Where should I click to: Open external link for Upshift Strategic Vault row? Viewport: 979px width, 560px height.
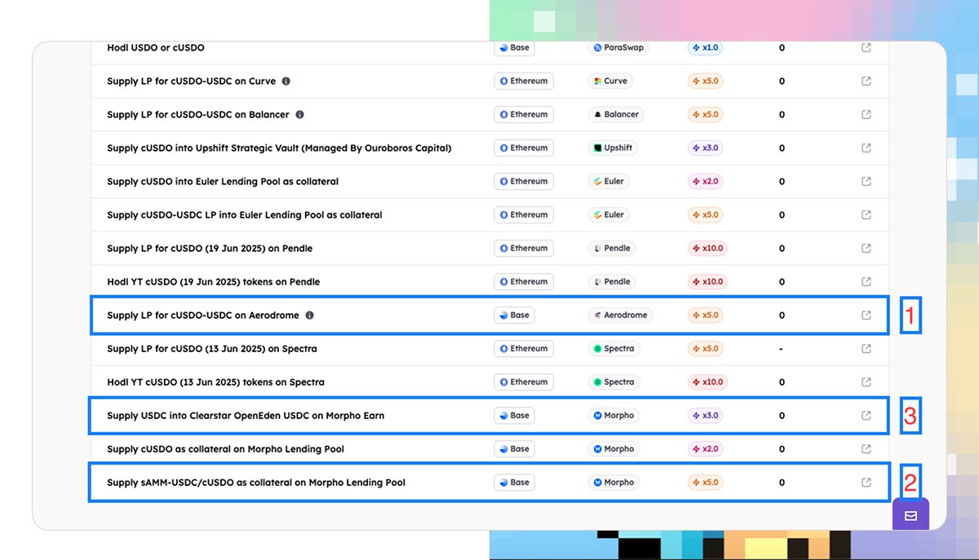pyautogui.click(x=866, y=148)
